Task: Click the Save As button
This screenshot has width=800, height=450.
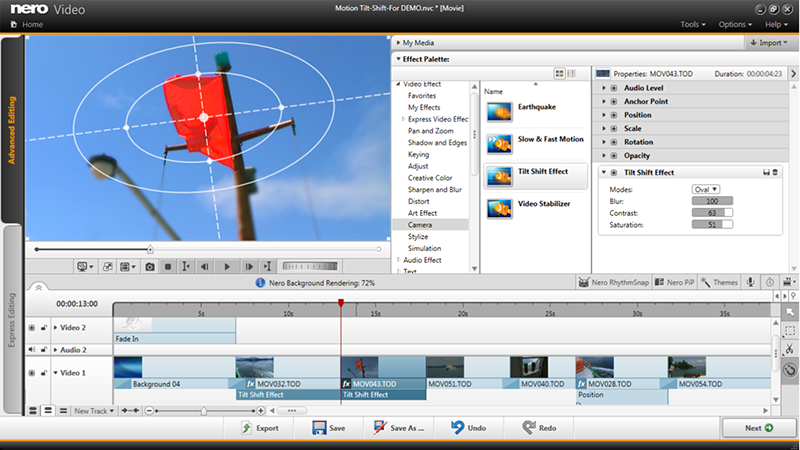Action: (x=398, y=428)
